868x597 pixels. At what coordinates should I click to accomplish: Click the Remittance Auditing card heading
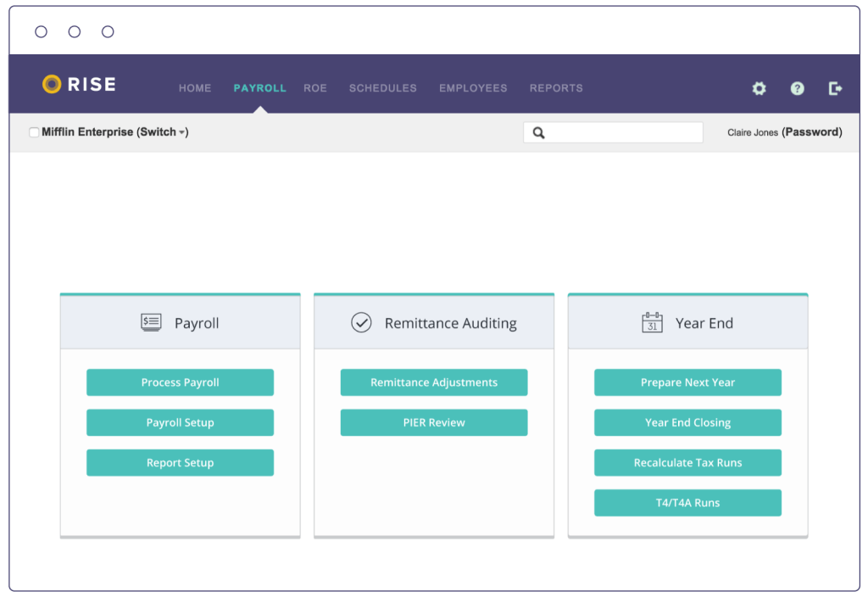tap(451, 323)
